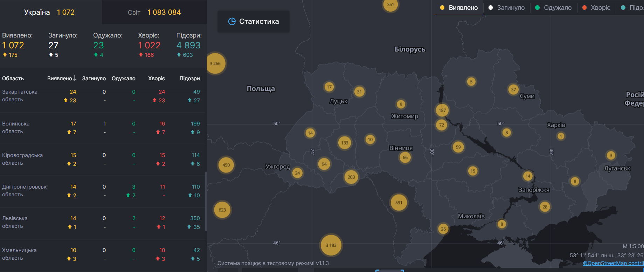Switch map to Загинуло filter

pyautogui.click(x=507, y=8)
